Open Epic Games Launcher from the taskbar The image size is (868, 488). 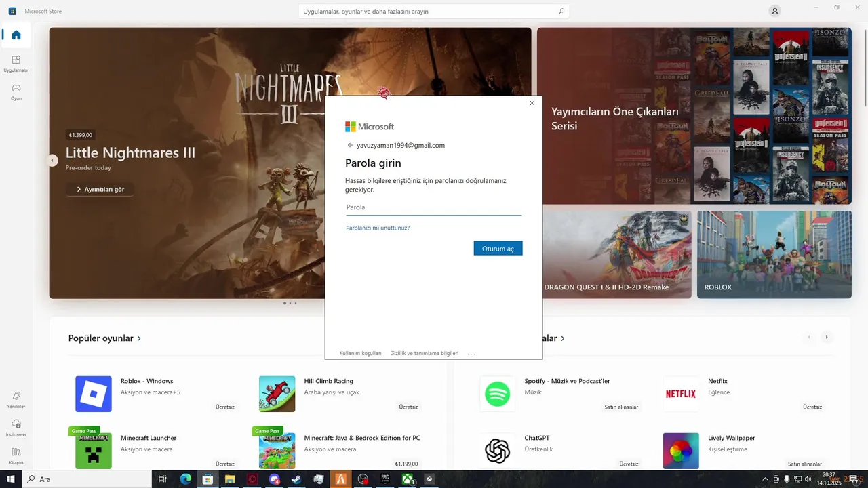click(x=384, y=479)
